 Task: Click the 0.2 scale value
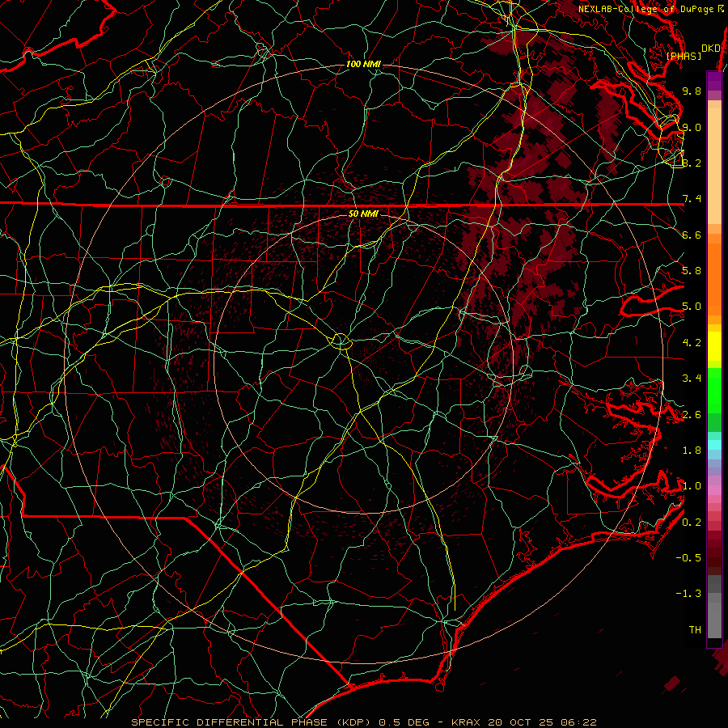click(692, 523)
